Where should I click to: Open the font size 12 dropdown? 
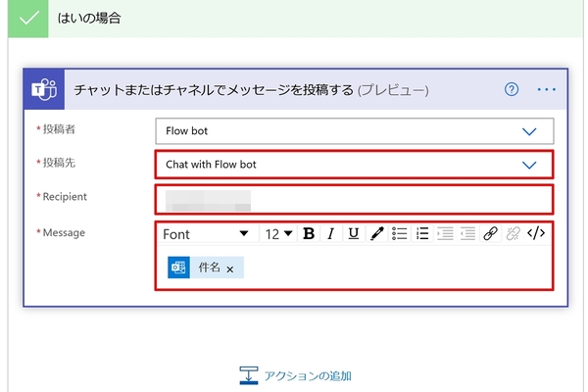(x=279, y=234)
